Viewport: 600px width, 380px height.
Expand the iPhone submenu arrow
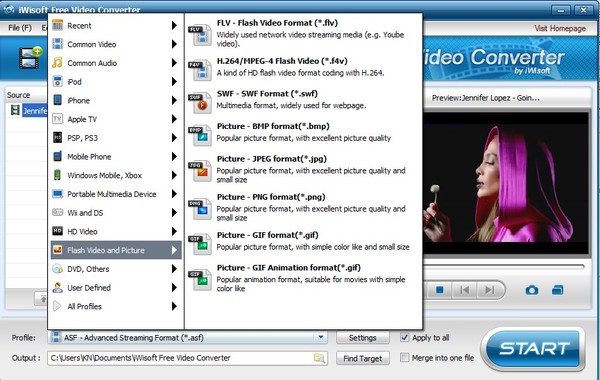(x=174, y=100)
